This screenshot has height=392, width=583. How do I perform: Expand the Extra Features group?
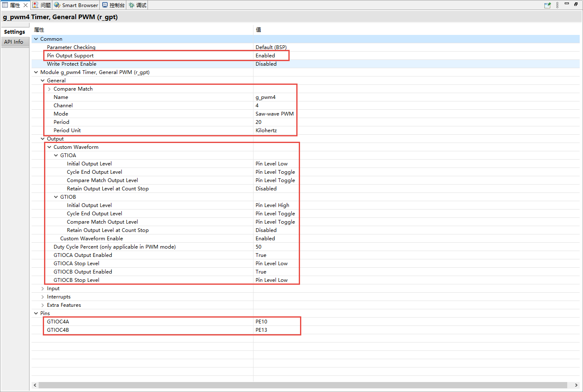point(43,305)
